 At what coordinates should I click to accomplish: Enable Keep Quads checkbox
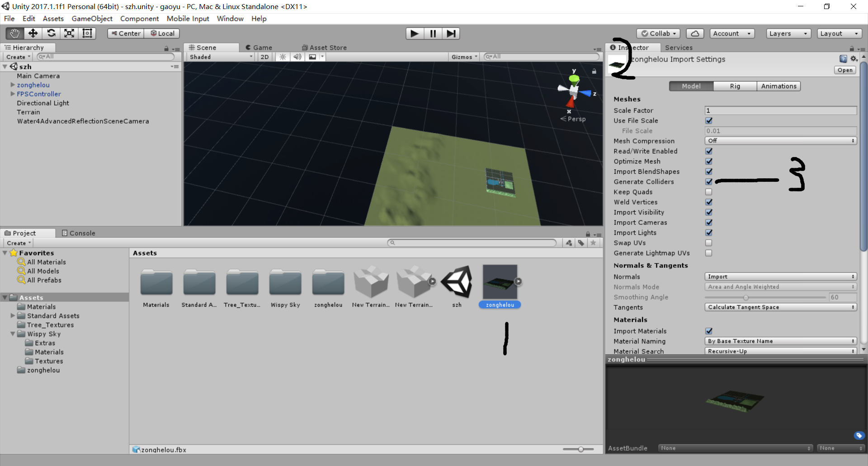[709, 192]
